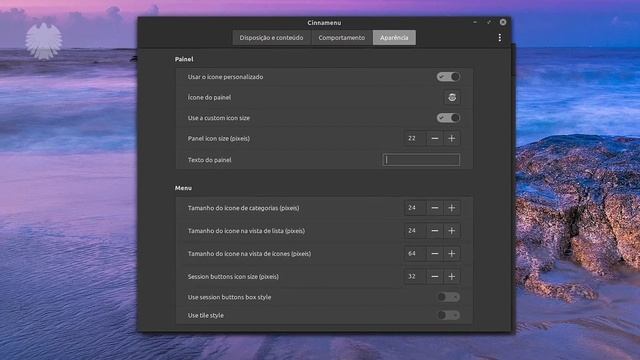Click the Session buttons icon size value field

point(415,276)
